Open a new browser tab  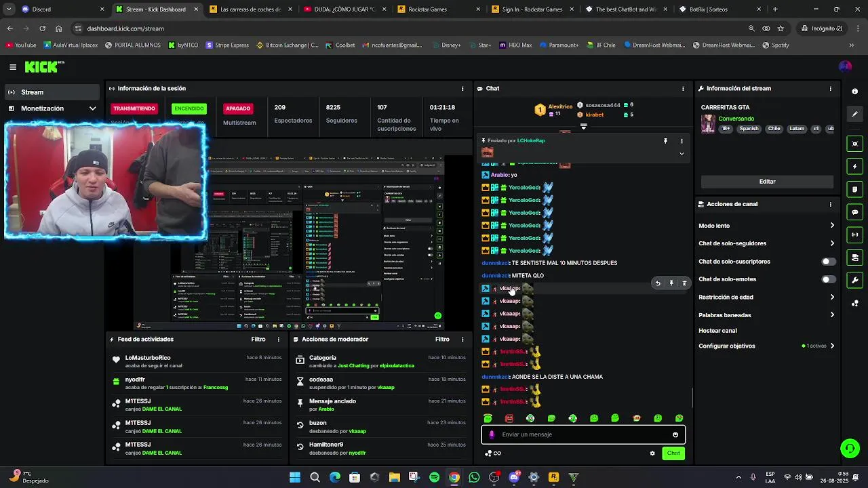[775, 9]
